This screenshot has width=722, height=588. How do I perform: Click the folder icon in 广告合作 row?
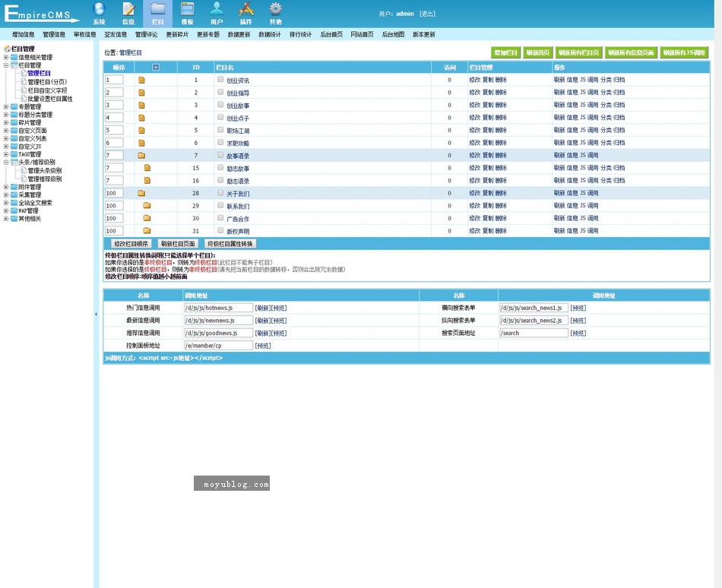[x=147, y=218]
